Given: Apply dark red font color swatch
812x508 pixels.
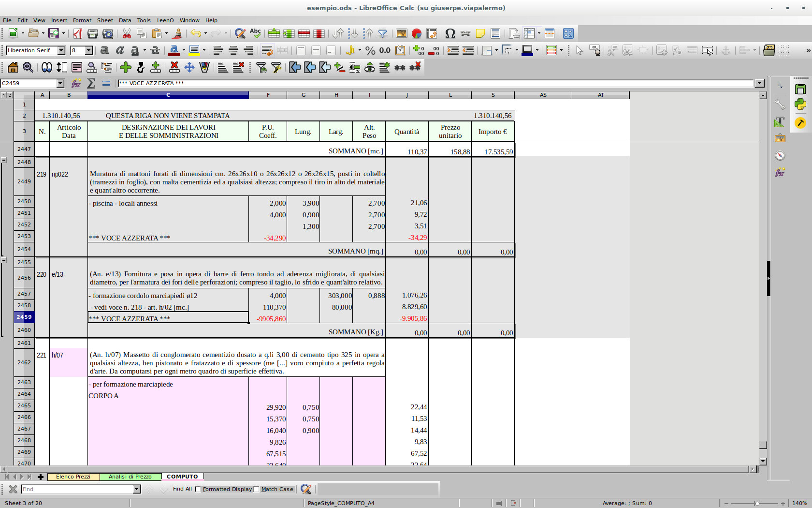Looking at the screenshot, I should [x=174, y=50].
